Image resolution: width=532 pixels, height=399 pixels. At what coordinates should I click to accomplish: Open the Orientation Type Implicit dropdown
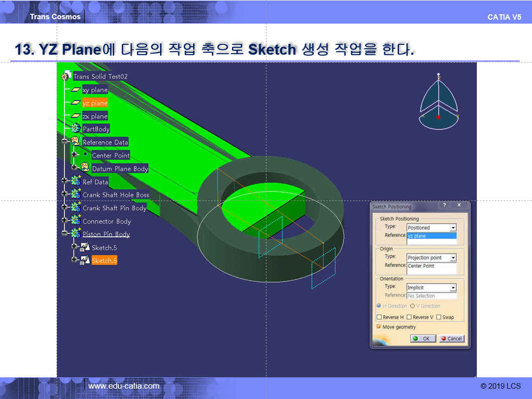(x=453, y=288)
